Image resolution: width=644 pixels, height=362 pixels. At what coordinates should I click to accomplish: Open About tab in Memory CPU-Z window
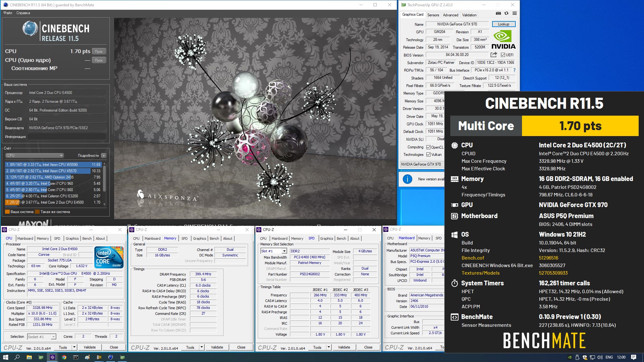[x=228, y=239]
